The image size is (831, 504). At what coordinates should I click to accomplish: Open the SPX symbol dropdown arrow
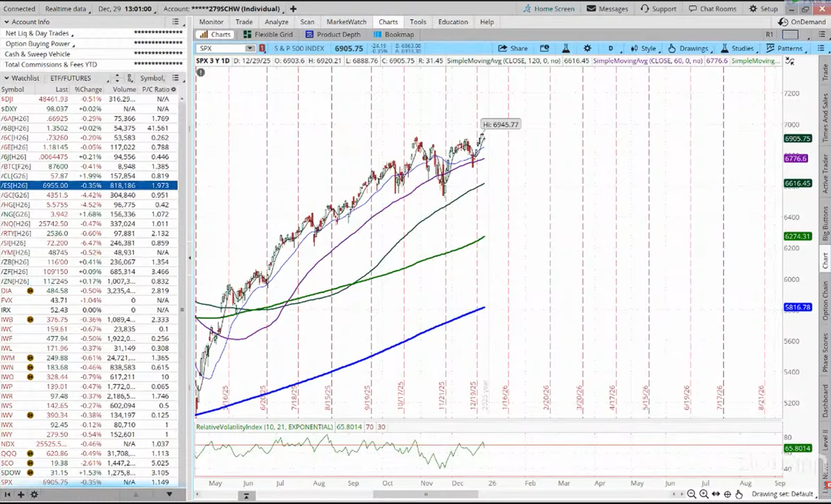(x=249, y=48)
